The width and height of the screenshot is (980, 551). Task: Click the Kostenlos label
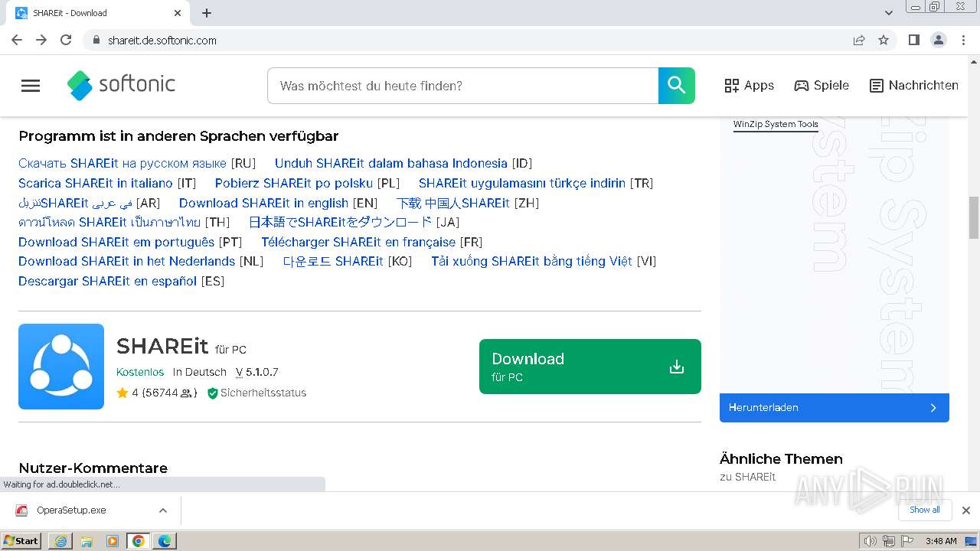point(140,372)
